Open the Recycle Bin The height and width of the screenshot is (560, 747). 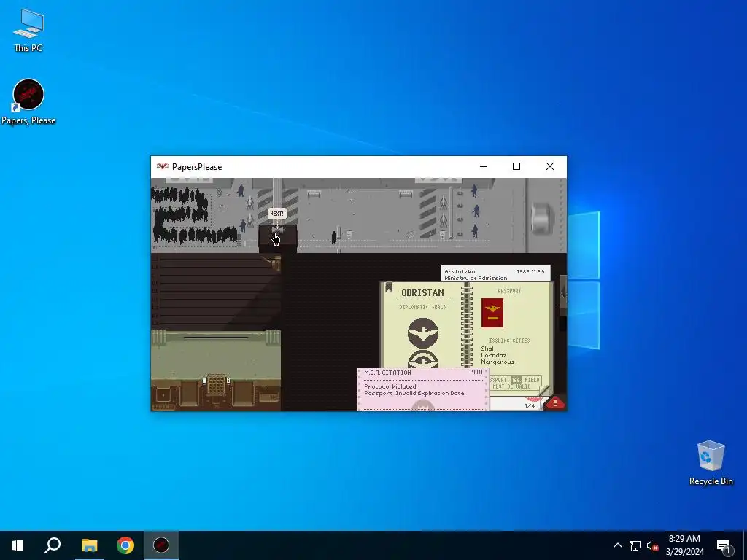[x=711, y=463]
